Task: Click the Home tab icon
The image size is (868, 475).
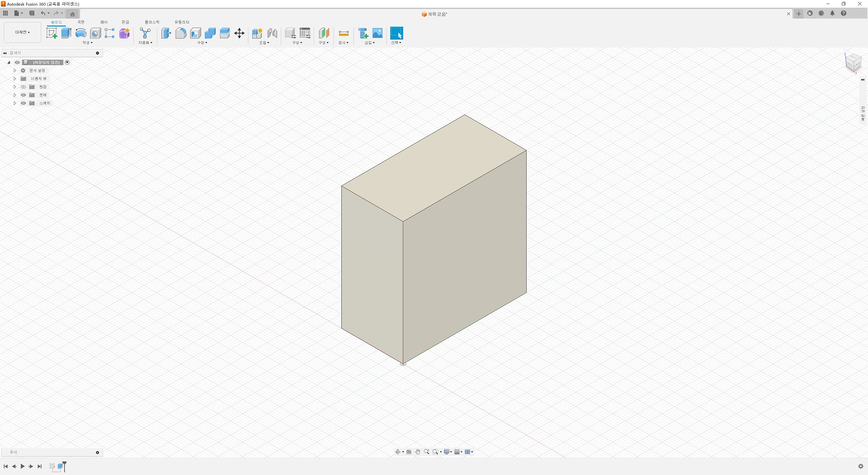Action: 72,14
